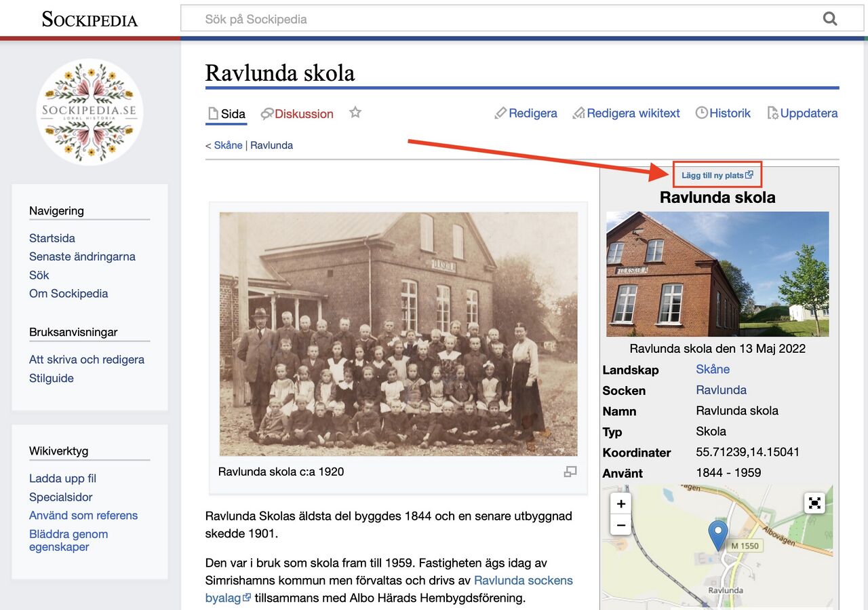
Task: Open the Senaste ändringarna link
Action: coord(82,256)
